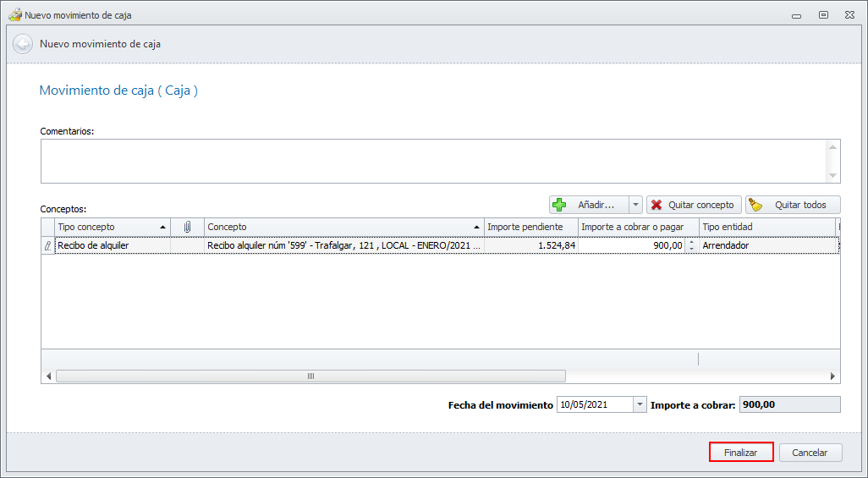Click inside the Comentarios text box
The height and width of the screenshot is (478, 868).
[x=434, y=162]
